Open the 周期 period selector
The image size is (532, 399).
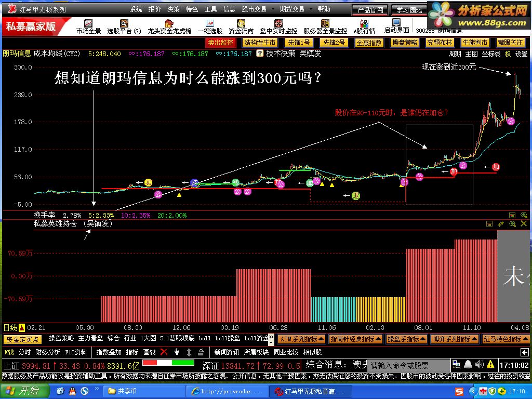click(455, 54)
